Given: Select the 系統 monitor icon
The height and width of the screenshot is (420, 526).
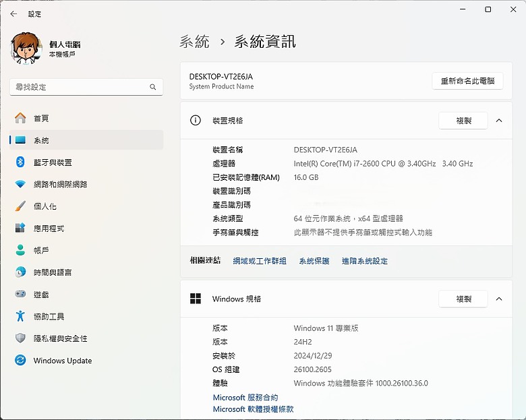Looking at the screenshot, I should 20,140.
